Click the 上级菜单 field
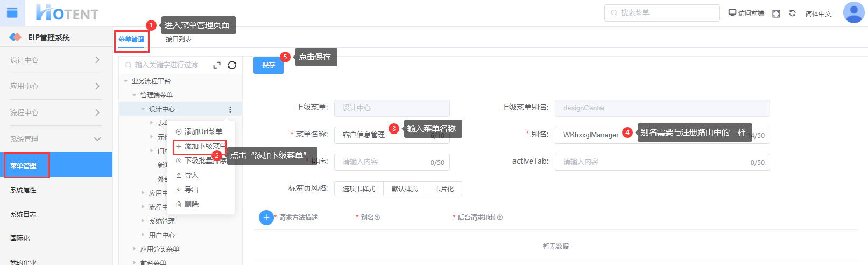This screenshot has height=265, width=868. point(392,108)
